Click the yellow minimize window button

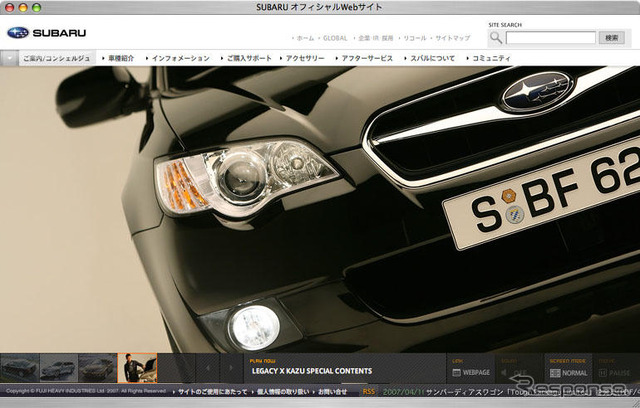(23, 7)
